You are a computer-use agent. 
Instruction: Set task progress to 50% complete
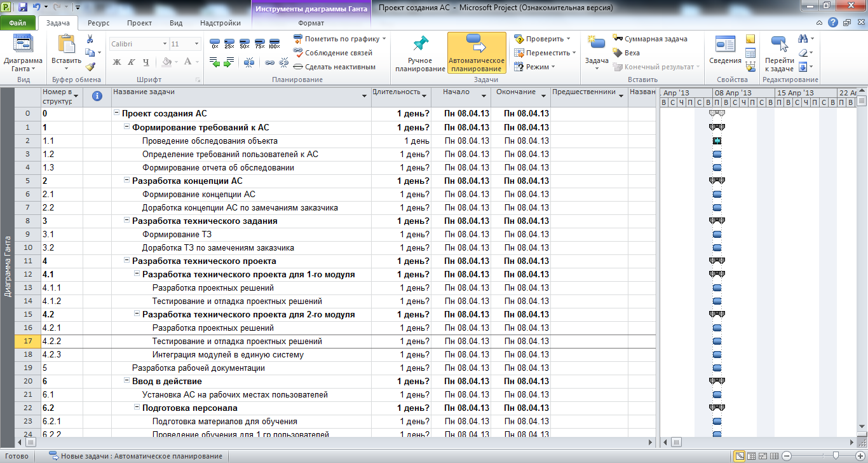point(245,44)
